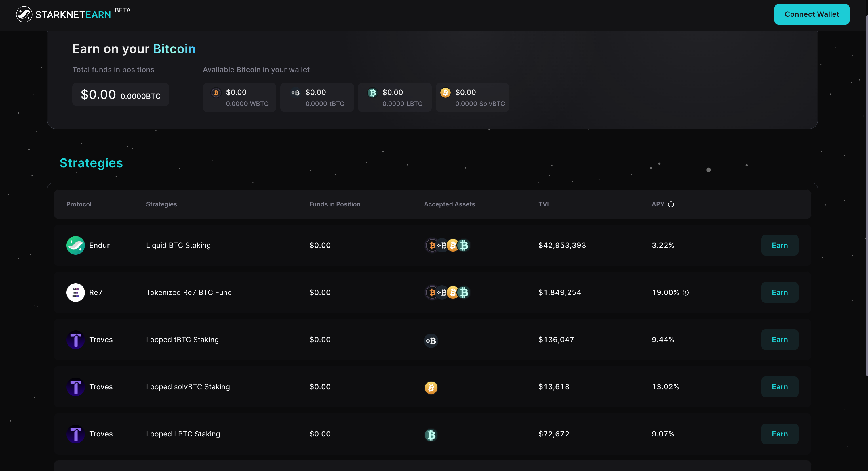Image resolution: width=868 pixels, height=471 pixels.
Task: Click Earn for Liquid BTC Staking
Action: click(x=779, y=245)
